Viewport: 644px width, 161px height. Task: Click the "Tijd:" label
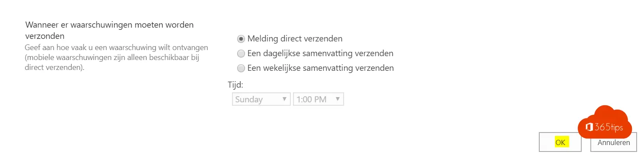click(x=235, y=85)
